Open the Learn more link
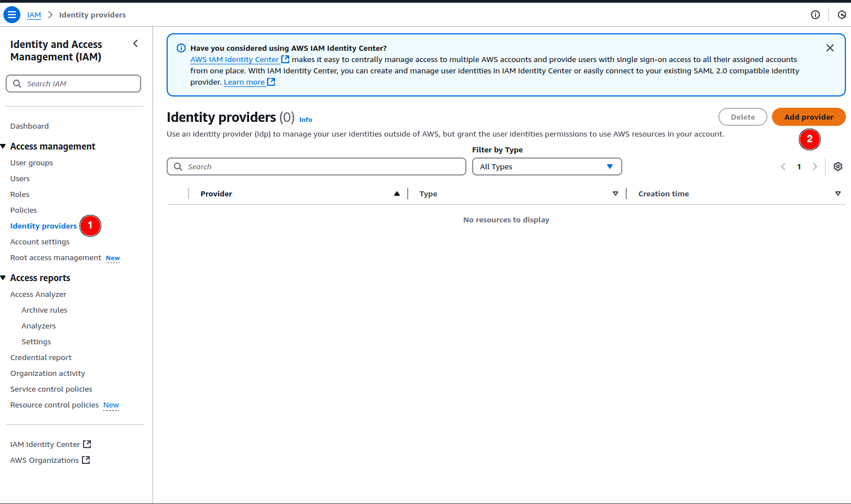Screen dimensions: 851x504 (x=244, y=82)
